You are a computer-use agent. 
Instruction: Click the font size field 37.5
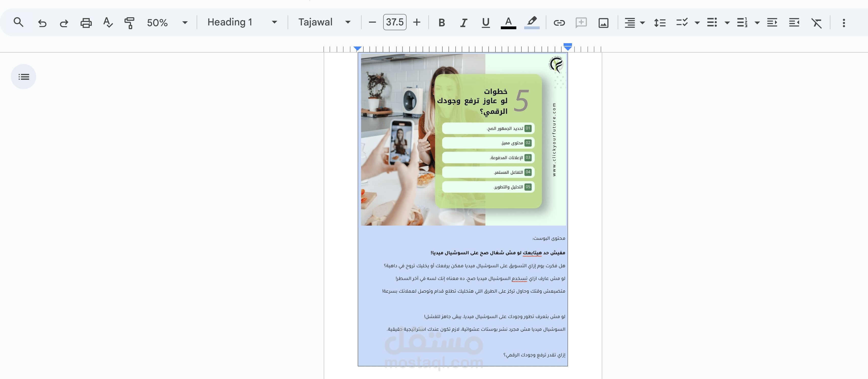click(x=395, y=22)
